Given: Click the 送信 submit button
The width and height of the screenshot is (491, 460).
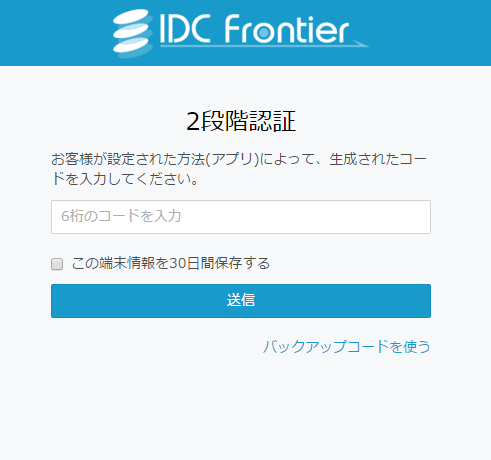Looking at the screenshot, I should (241, 301).
